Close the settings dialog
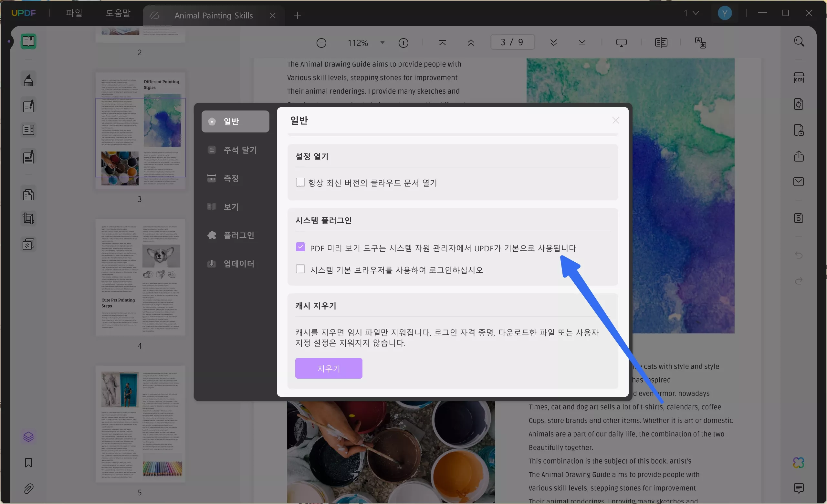Viewport: 827px width, 504px height. (x=615, y=121)
